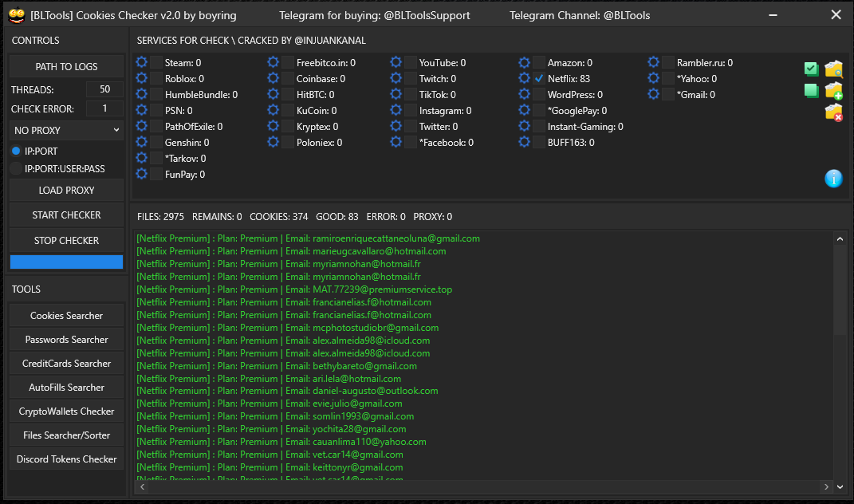Open the gear icon beside *Facebook
The width and height of the screenshot is (854, 504).
point(396,142)
